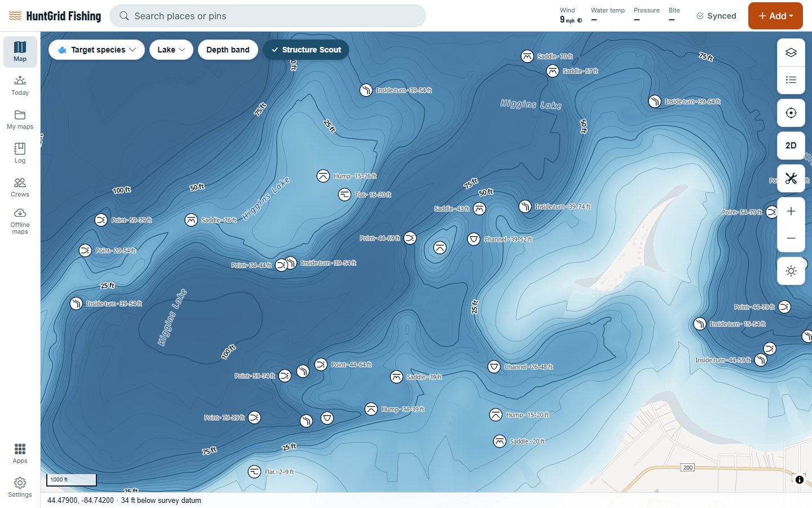
Task: Select the Channel 39-52 ft marker
Action: [474, 239]
